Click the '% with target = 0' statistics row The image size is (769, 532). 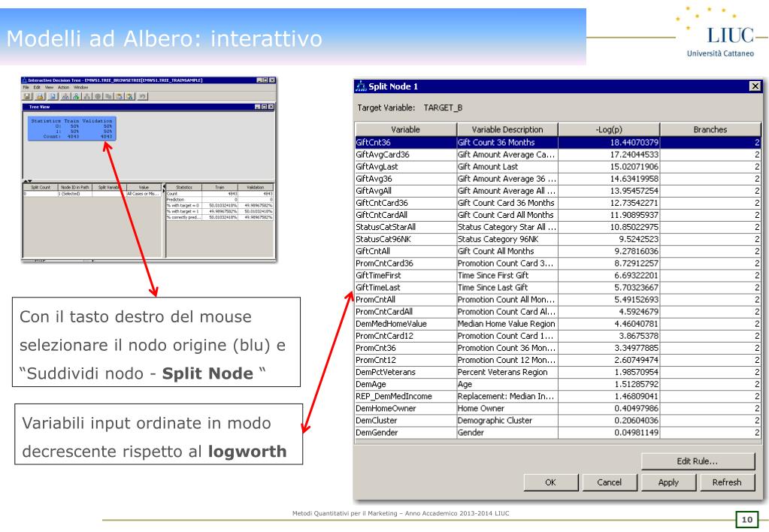pyautogui.click(x=219, y=205)
